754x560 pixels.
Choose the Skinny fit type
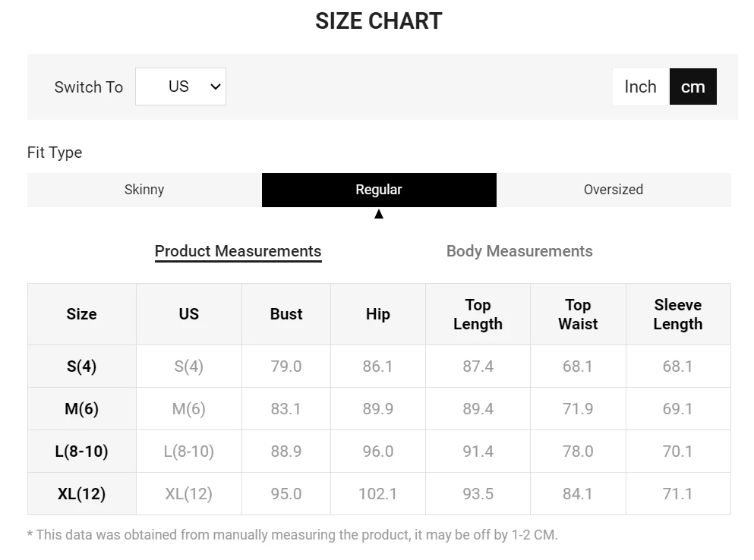[x=144, y=190]
